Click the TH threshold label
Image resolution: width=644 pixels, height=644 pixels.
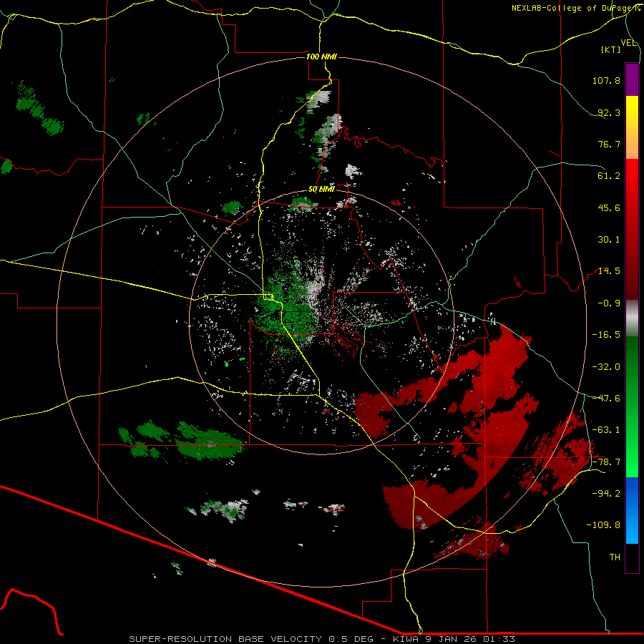(615, 557)
